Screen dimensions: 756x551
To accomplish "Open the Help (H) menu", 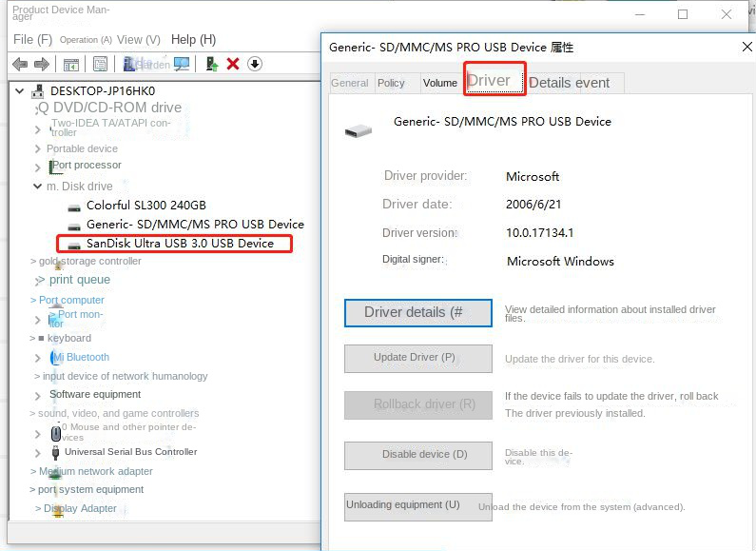I will click(193, 39).
